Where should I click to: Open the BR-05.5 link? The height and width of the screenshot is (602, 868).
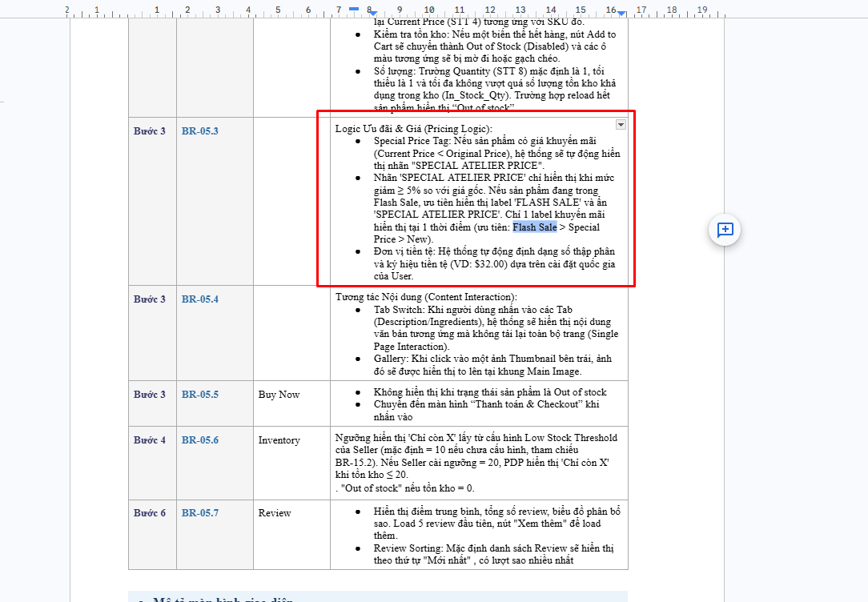click(x=200, y=395)
